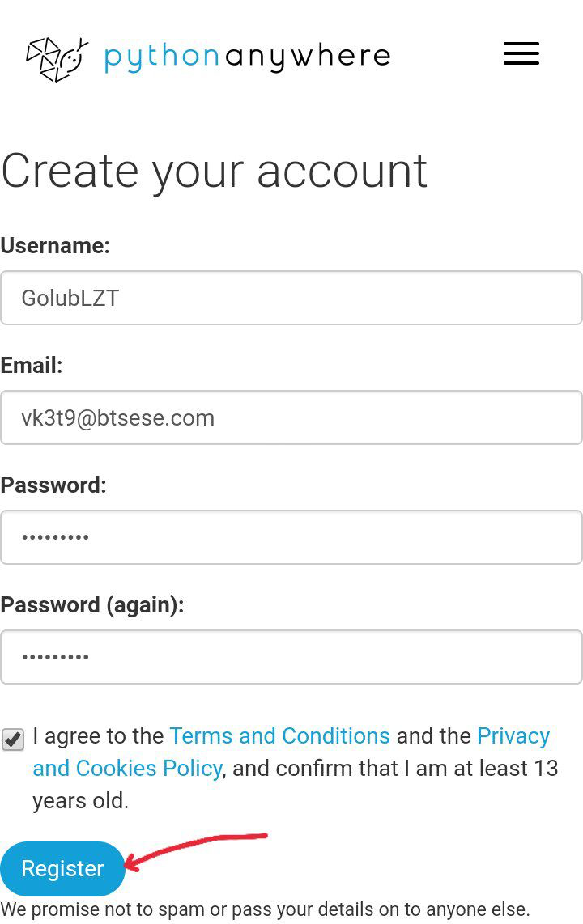The height and width of the screenshot is (924, 583).
Task: Click the "Password (again):" label
Action: 92,604
